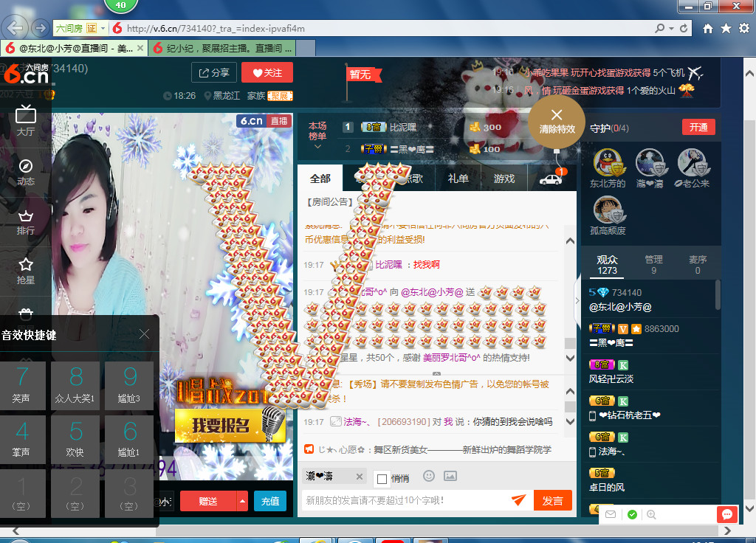The image size is (756, 543).
Task: Open the 抢星 star icon
Action: pyautogui.click(x=26, y=271)
